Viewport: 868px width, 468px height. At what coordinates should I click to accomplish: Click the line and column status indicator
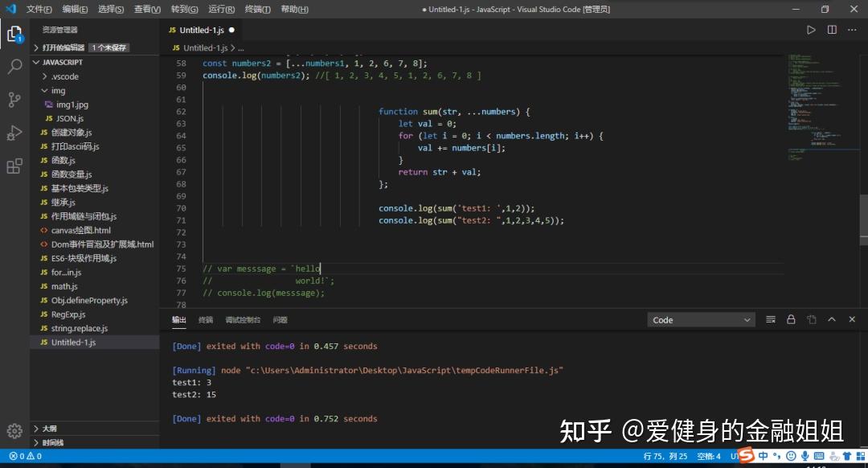point(665,457)
